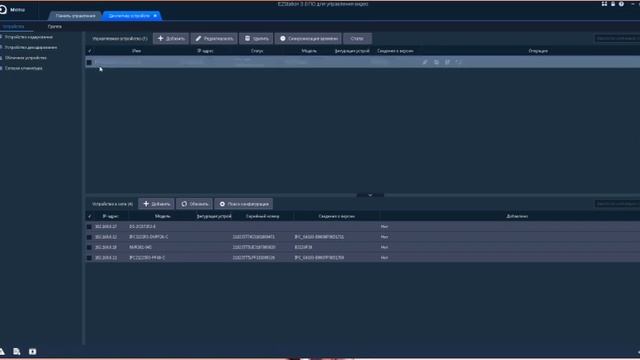Tick the select-all checkbox in the online devices header

click(x=89, y=216)
